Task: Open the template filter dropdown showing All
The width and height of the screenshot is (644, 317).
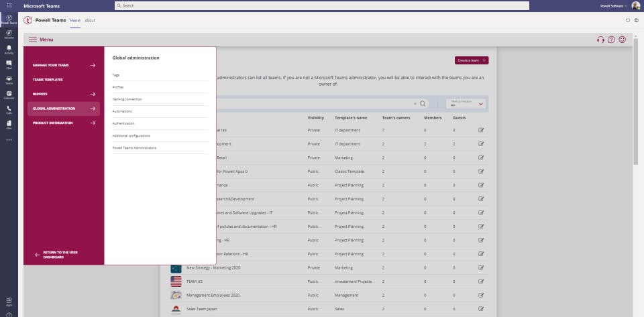Action: point(466,104)
